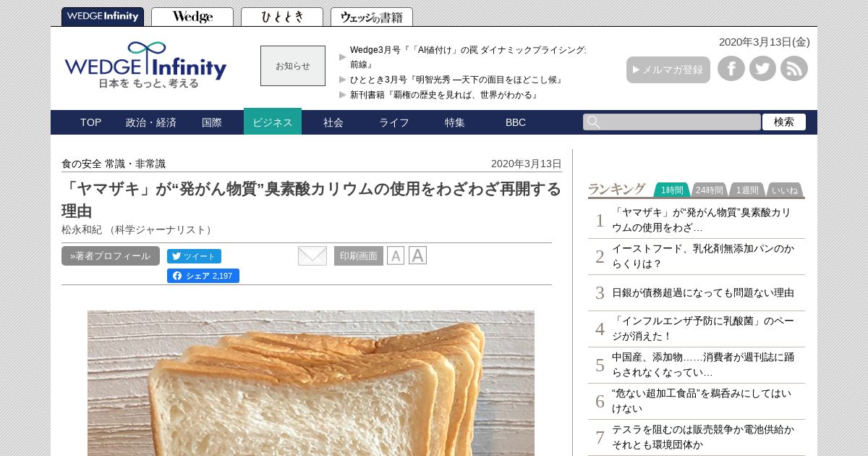
Task: Open the Twitter social icon
Action: (762, 69)
